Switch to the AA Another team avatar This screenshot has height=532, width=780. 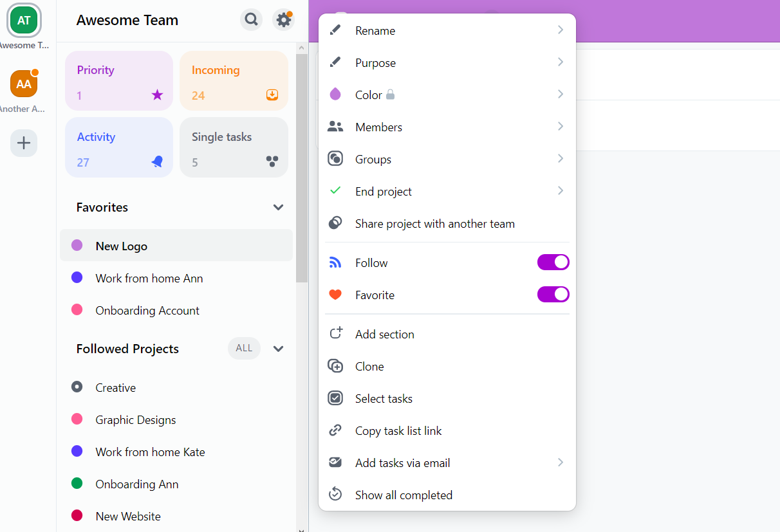pyautogui.click(x=24, y=84)
